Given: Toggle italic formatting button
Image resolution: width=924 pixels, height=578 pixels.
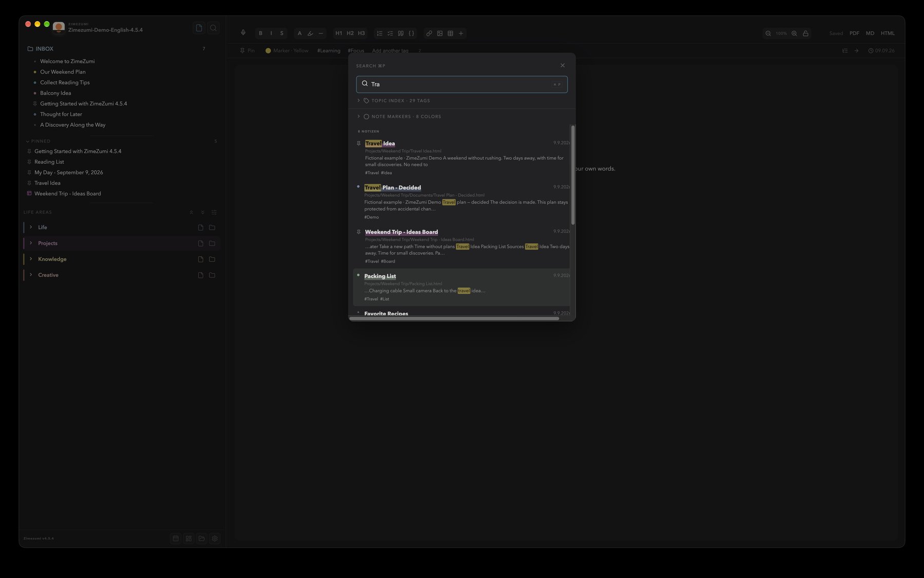Looking at the screenshot, I should pyautogui.click(x=271, y=33).
